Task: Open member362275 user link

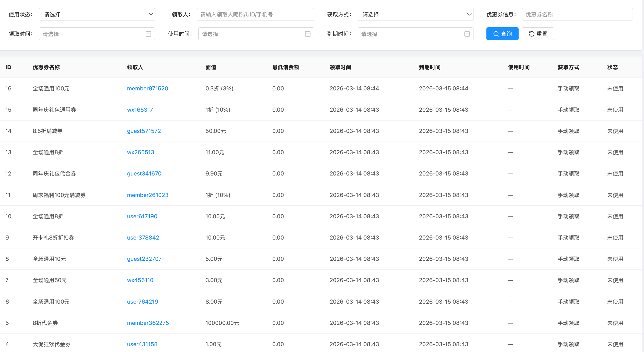Action: coord(148,323)
